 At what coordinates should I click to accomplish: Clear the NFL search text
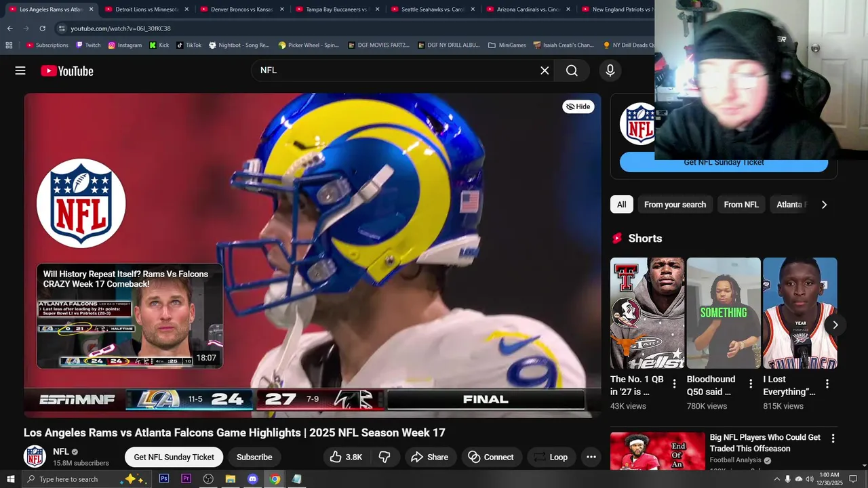[x=545, y=70]
